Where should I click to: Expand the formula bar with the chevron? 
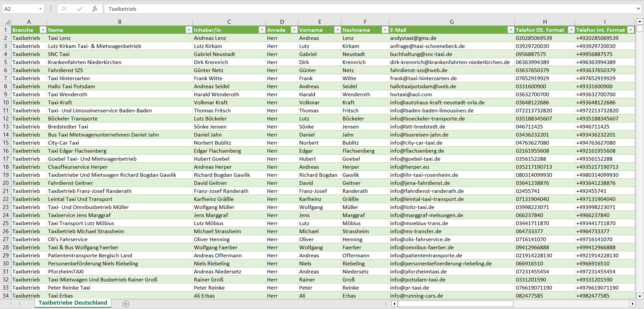639,9
